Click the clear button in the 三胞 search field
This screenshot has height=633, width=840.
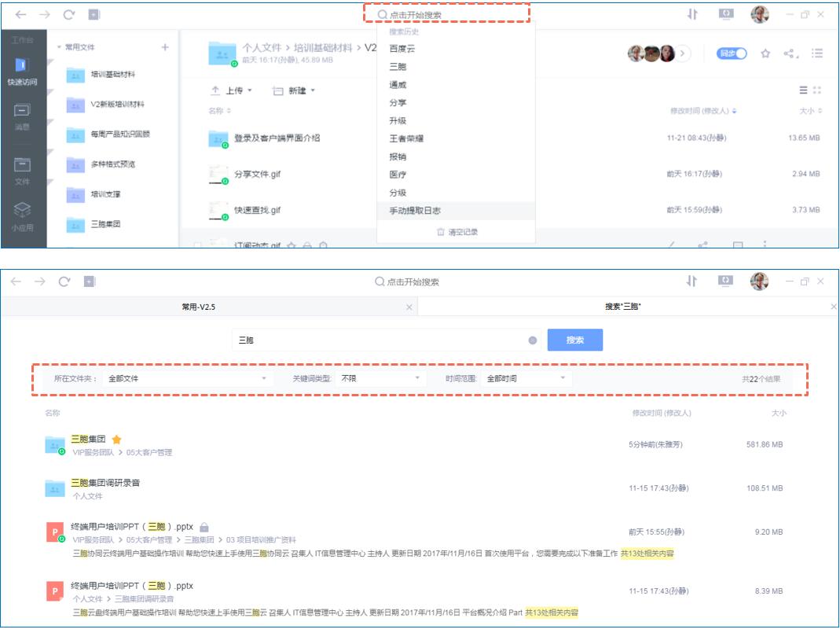[533, 340]
